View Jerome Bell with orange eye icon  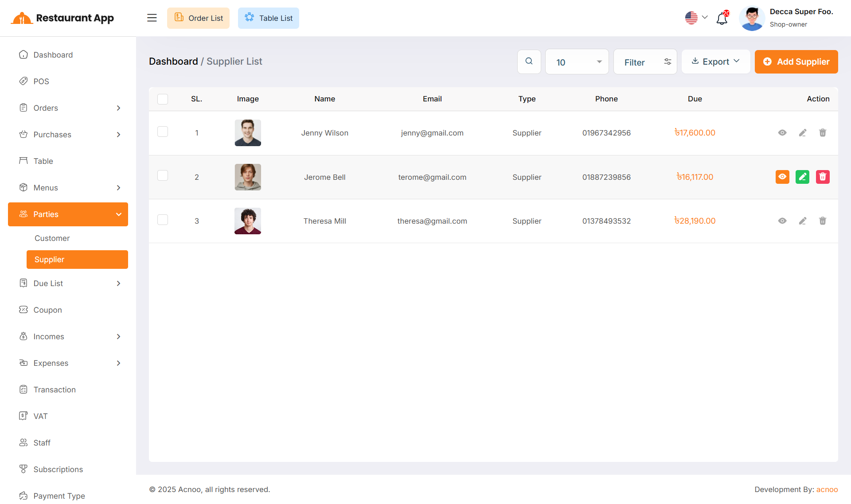(782, 177)
